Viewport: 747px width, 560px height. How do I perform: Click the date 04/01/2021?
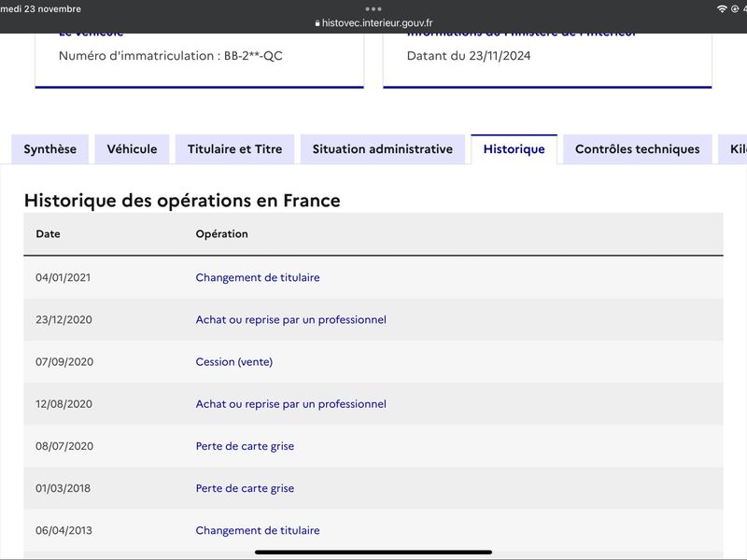[x=63, y=277]
